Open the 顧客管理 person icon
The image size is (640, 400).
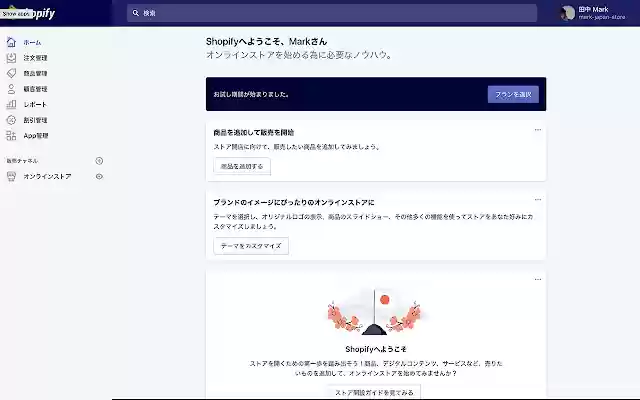tap(11, 89)
